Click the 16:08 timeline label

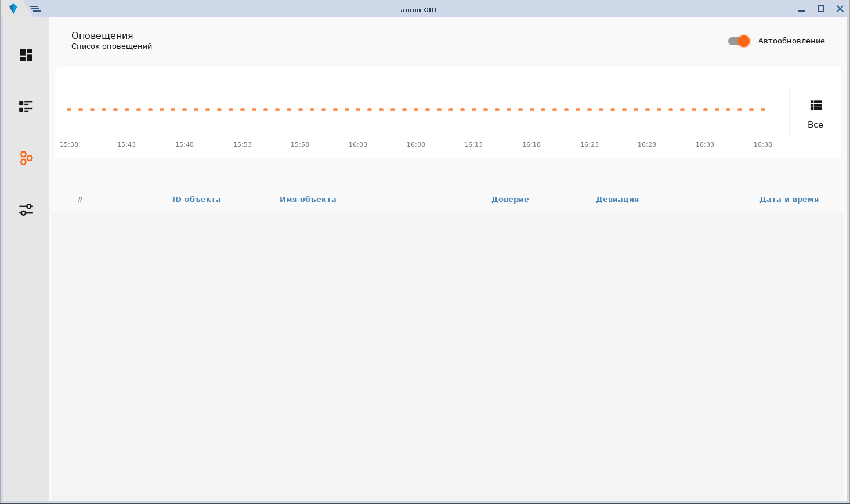[x=416, y=144]
